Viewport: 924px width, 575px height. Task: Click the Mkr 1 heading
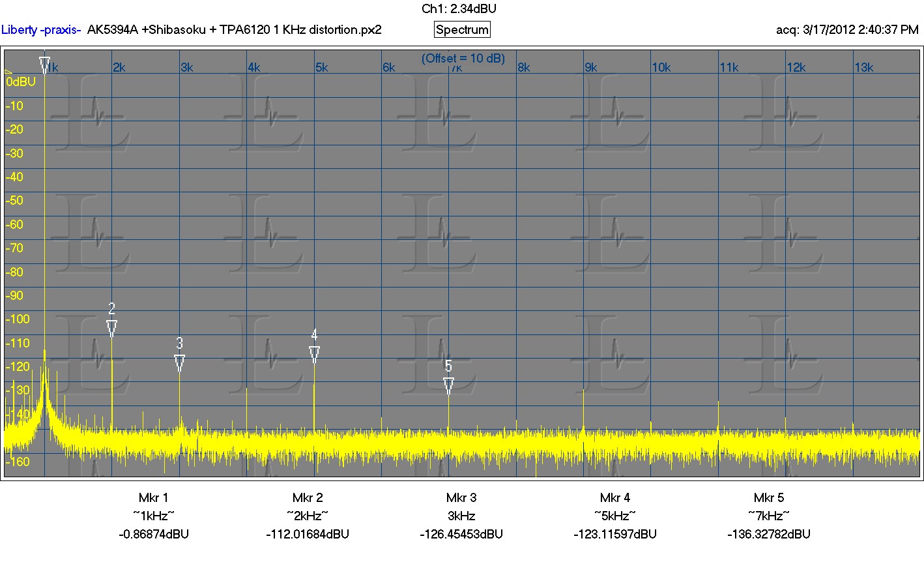(x=154, y=497)
